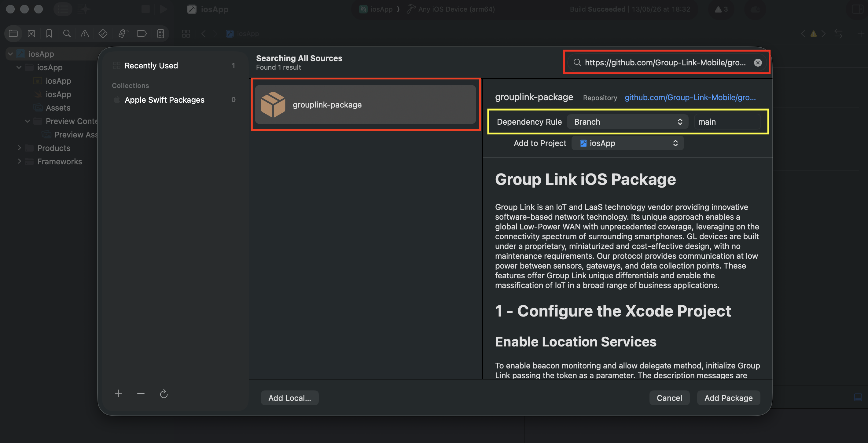
Task: Click the iosApp breadcrumb in jump bar
Action: pyautogui.click(x=243, y=34)
